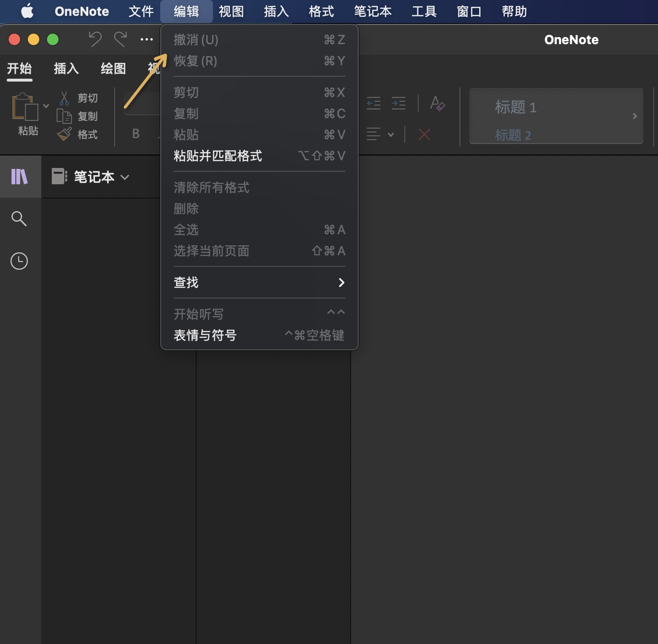This screenshot has height=644, width=658.
Task: Select 开始听写 menu entry
Action: coord(259,314)
